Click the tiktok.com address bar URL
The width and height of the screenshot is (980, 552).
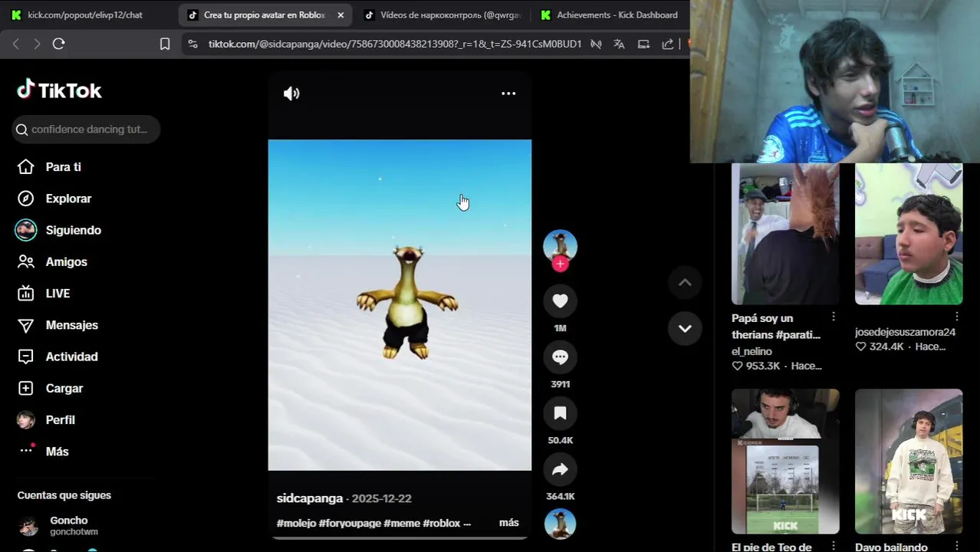tap(394, 44)
